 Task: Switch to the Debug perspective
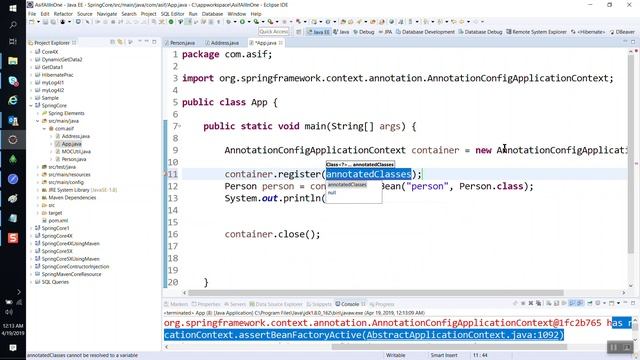[x=364, y=32]
